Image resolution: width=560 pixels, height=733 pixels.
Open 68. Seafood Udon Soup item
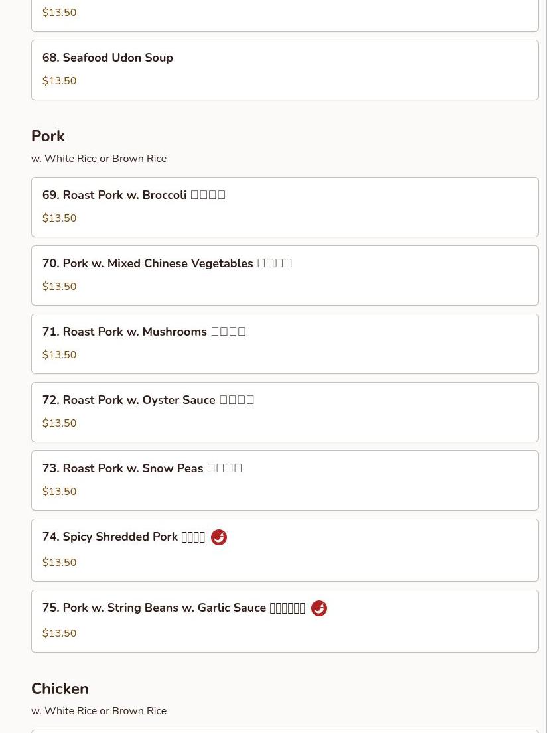(x=107, y=58)
